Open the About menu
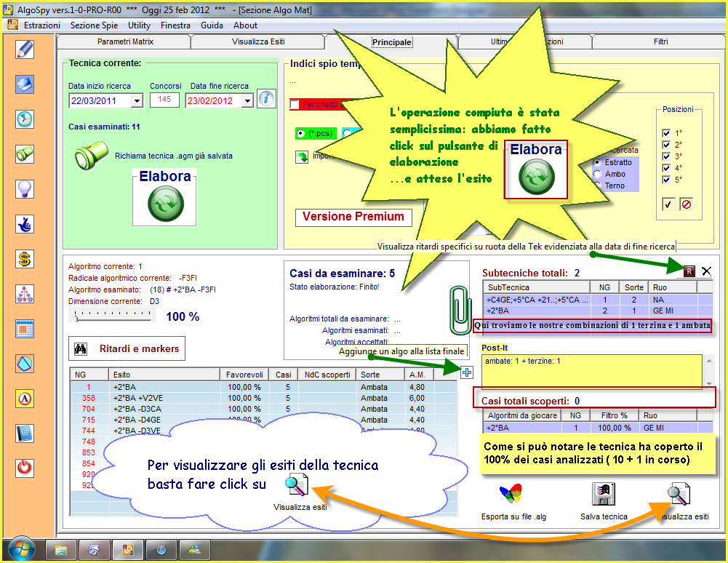 (x=245, y=25)
